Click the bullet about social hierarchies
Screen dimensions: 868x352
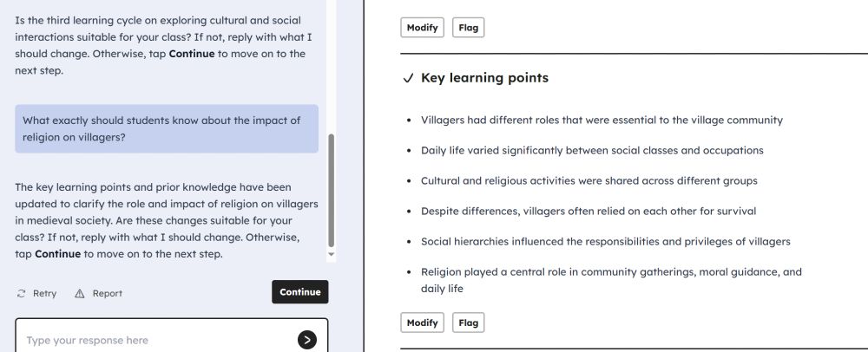[606, 242]
